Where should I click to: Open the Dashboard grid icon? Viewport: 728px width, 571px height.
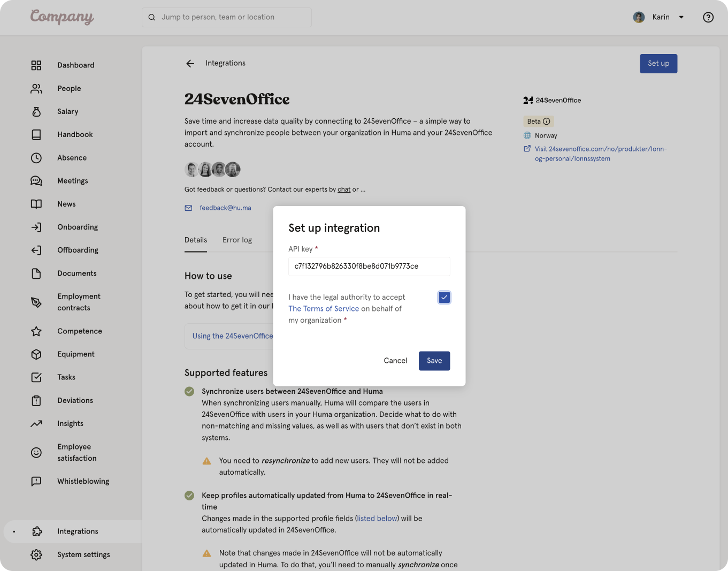click(x=36, y=65)
